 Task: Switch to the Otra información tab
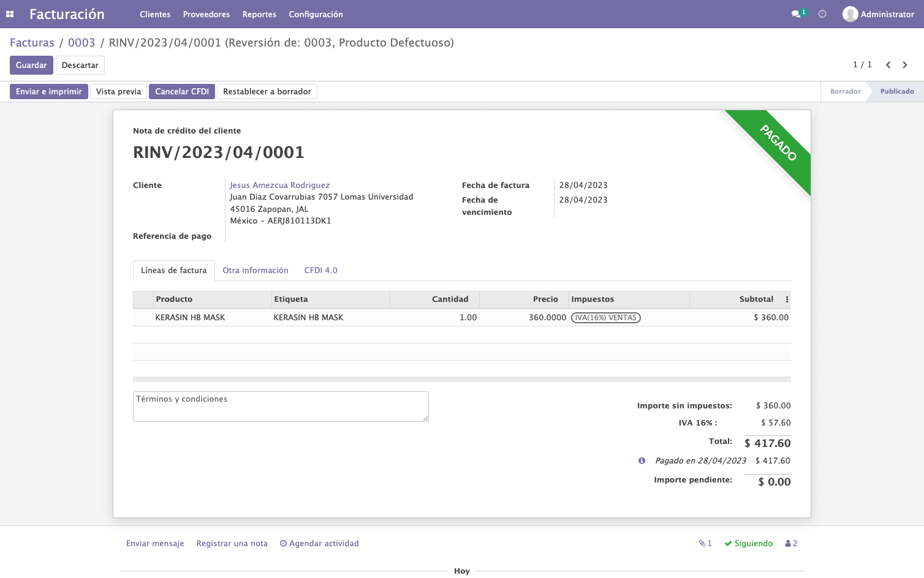coord(256,271)
